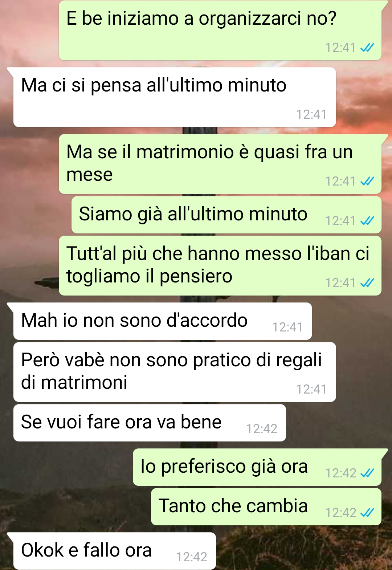
Task: Select the 'Siamo già all'ultimo minuto' bubble
Action: [x=226, y=215]
